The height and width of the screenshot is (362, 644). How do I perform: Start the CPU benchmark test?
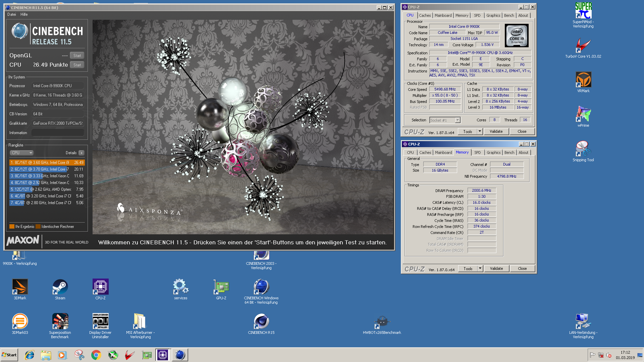coord(77,65)
